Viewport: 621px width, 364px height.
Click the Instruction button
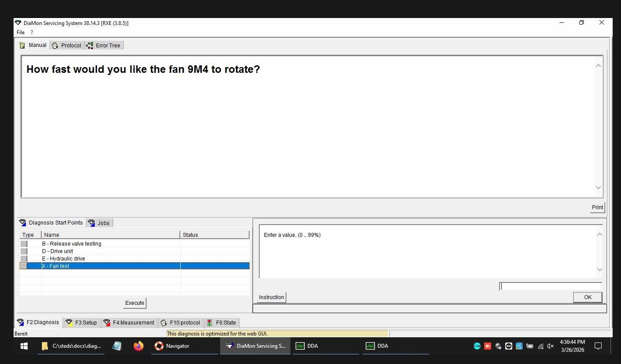point(271,297)
